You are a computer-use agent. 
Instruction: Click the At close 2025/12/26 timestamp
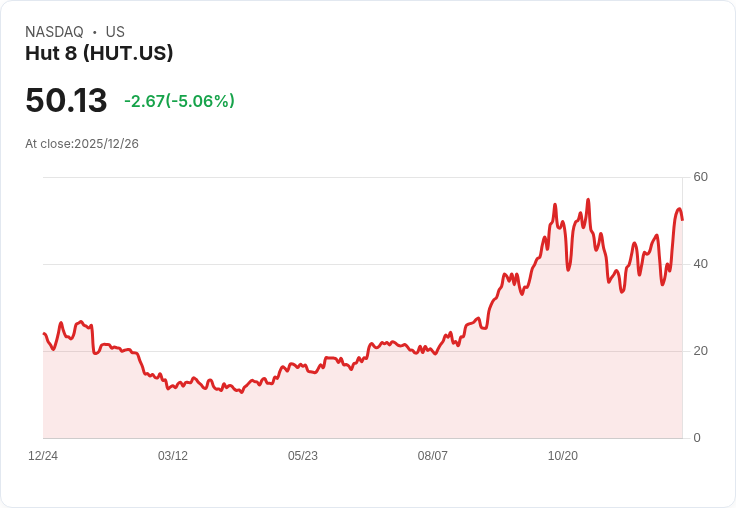click(x=82, y=144)
